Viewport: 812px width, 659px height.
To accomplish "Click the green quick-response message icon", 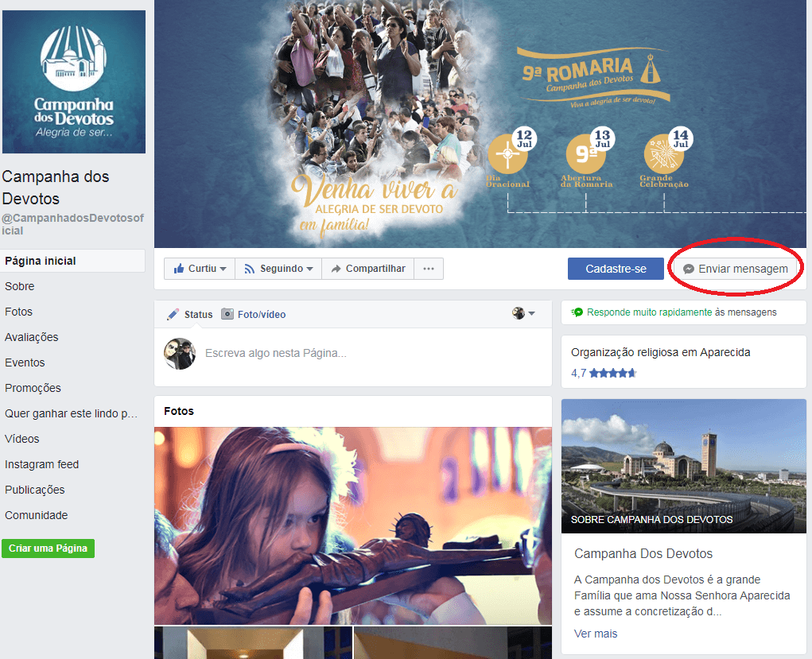I will pyautogui.click(x=577, y=312).
